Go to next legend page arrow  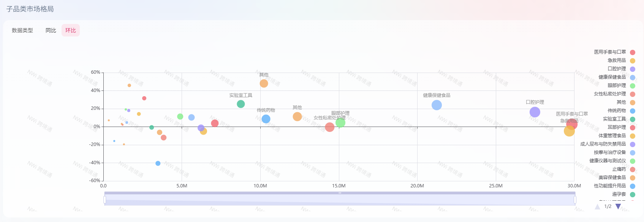click(618, 206)
